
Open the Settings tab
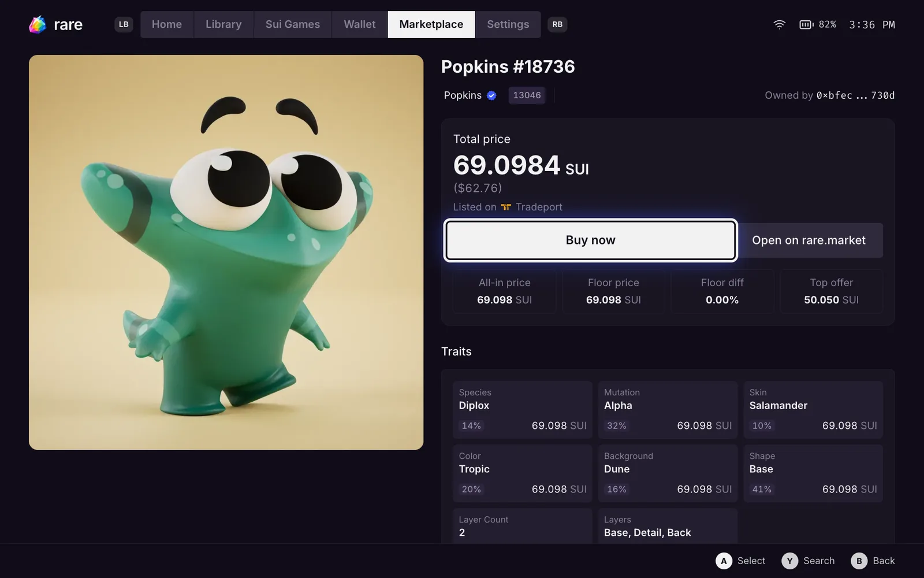coord(508,24)
